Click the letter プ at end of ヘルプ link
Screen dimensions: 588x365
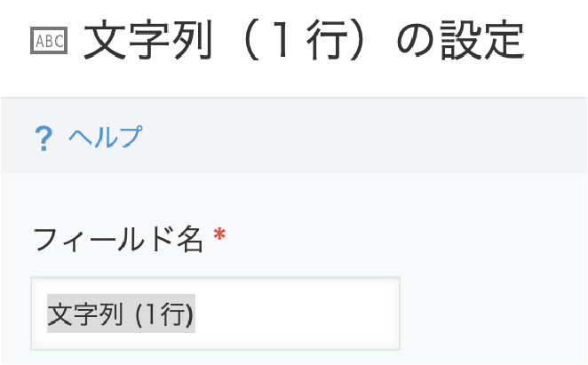coord(131,137)
